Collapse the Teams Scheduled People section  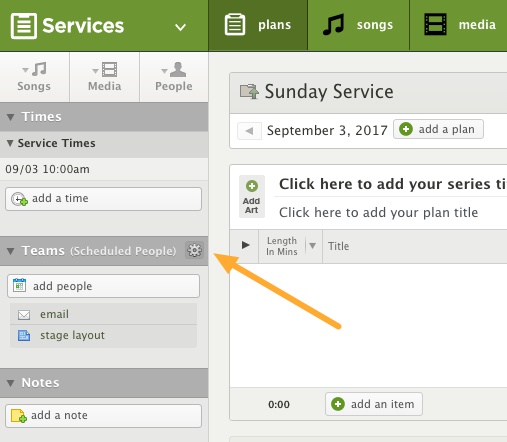click(x=11, y=251)
